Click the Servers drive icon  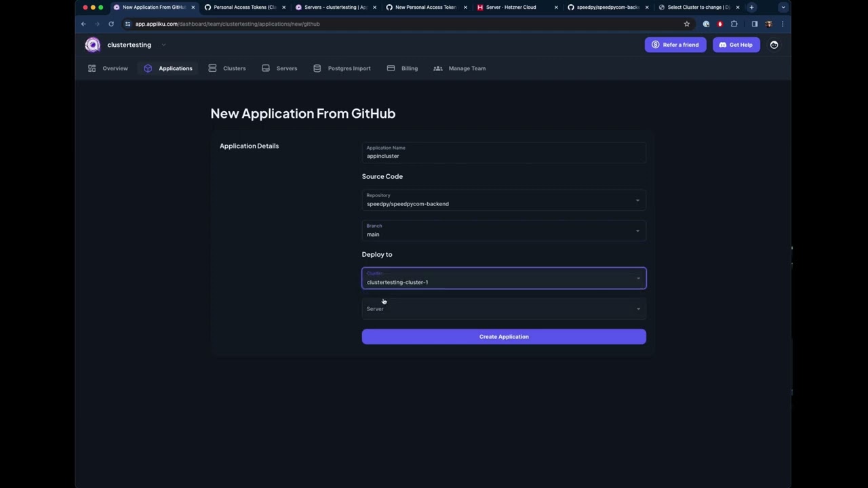point(266,68)
